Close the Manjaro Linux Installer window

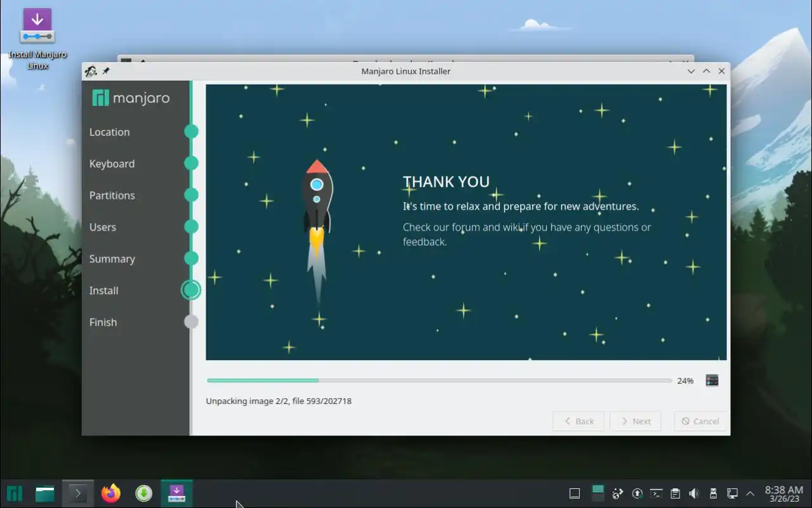point(721,71)
